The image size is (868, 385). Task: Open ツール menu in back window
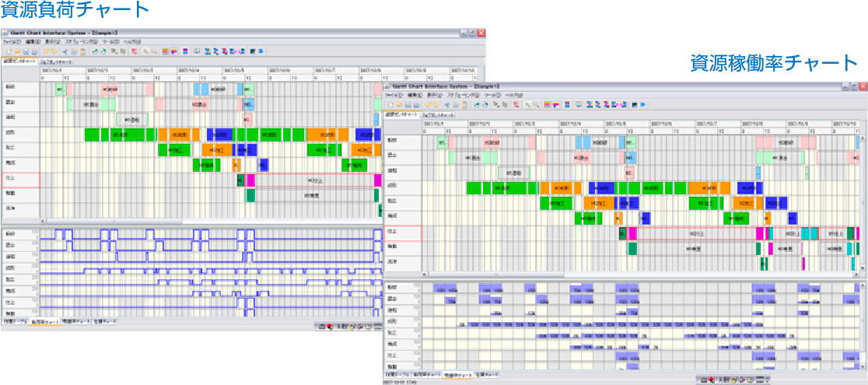tap(110, 41)
